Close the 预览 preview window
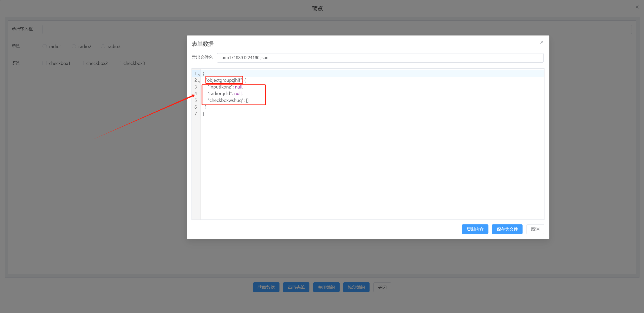This screenshot has width=644, height=313. (637, 7)
